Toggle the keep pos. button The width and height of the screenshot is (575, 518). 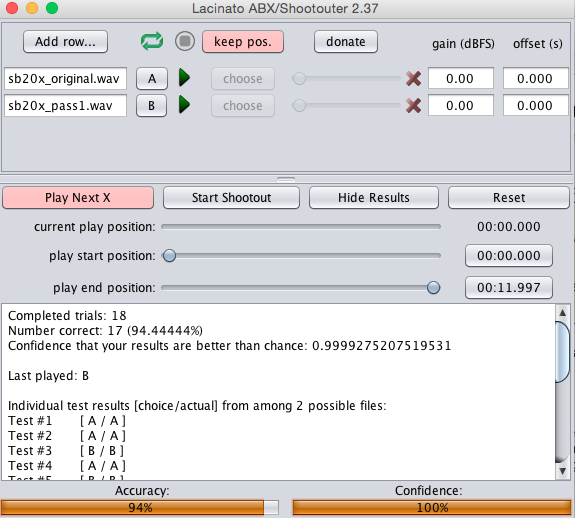tap(243, 42)
